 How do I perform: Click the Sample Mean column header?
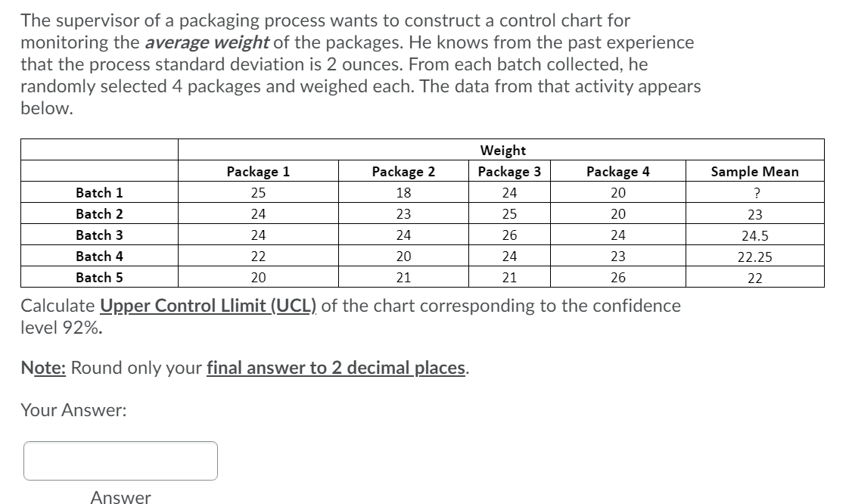point(754,171)
